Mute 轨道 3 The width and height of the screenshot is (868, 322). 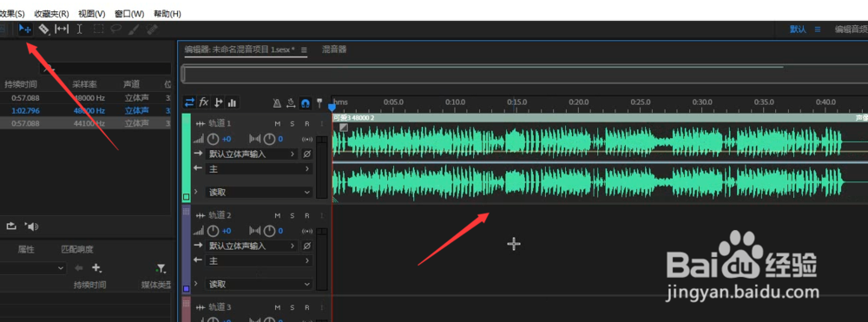[x=278, y=307]
